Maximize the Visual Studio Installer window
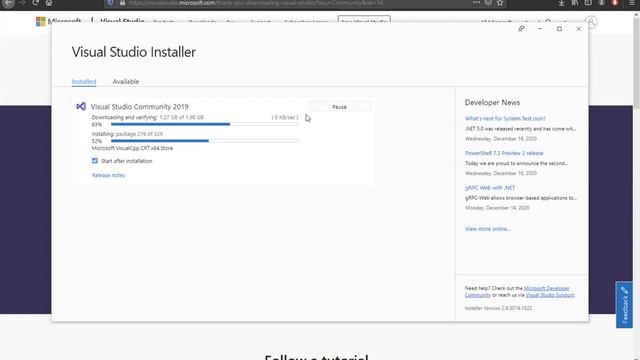Screen dimensions: 640x360 click(559, 29)
